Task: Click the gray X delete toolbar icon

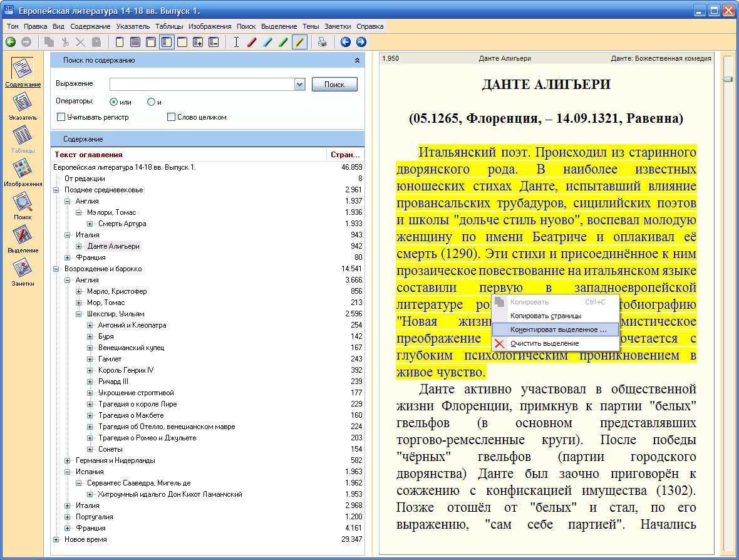Action: click(81, 43)
